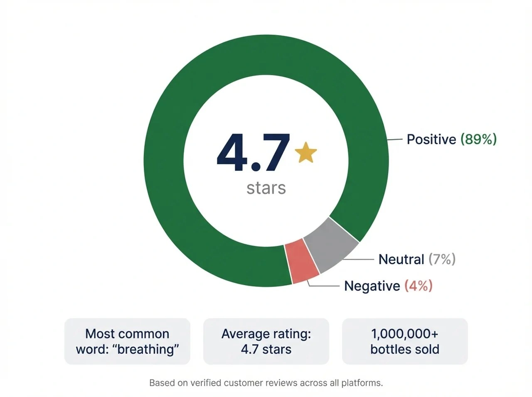Click the verified customer reviews footnote
Image resolution: width=532 pixels, height=397 pixels.
(x=266, y=382)
